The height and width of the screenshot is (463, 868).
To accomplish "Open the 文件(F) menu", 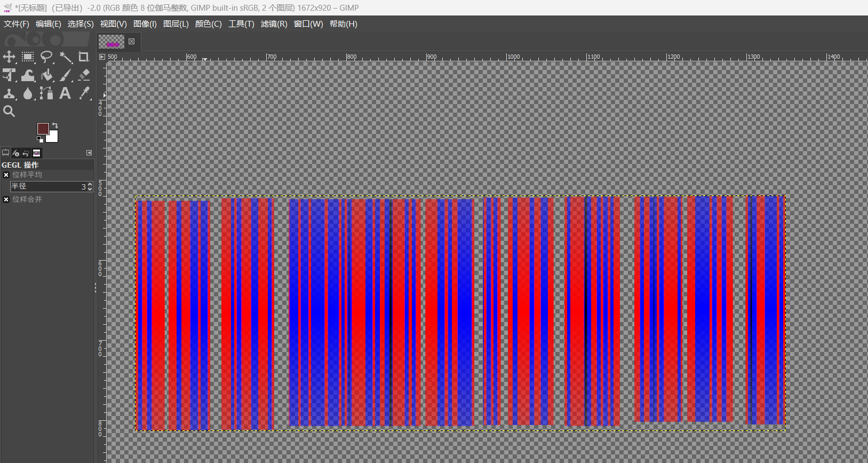I will (17, 24).
